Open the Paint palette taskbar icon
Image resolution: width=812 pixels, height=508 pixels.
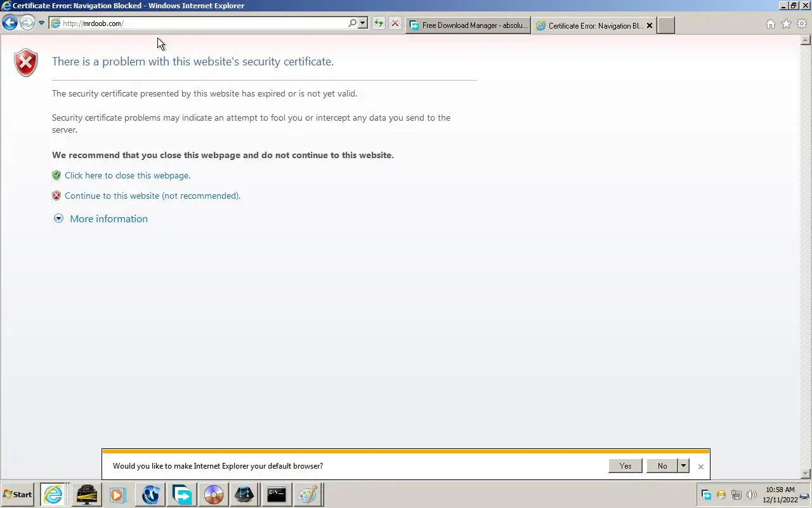(x=308, y=494)
